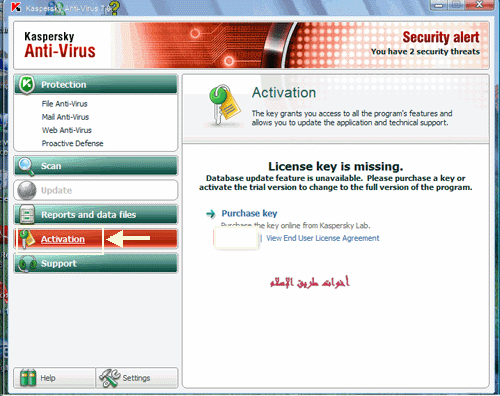Open File Anti-Virus
Image resolution: width=500 pixels, height=396 pixels.
point(64,104)
